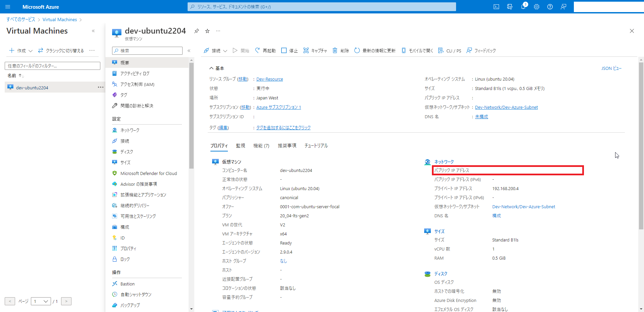Image resolution: width=644 pixels, height=312 pixels.
Task: Open the 接続 dropdown in the toolbar
Action: (215, 51)
